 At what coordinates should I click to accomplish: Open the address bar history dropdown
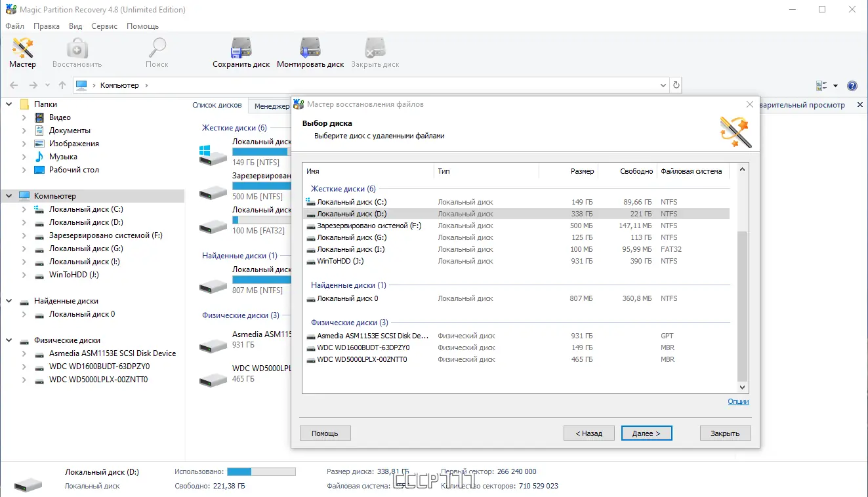coord(663,85)
